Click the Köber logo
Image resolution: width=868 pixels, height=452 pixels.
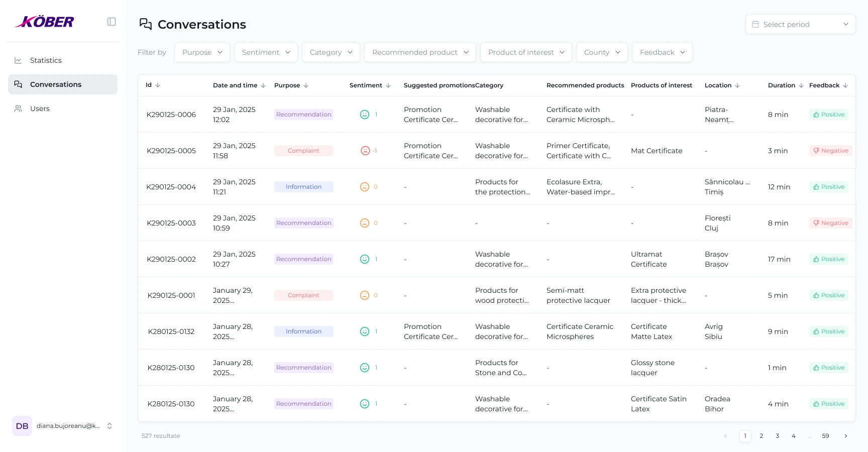(45, 22)
